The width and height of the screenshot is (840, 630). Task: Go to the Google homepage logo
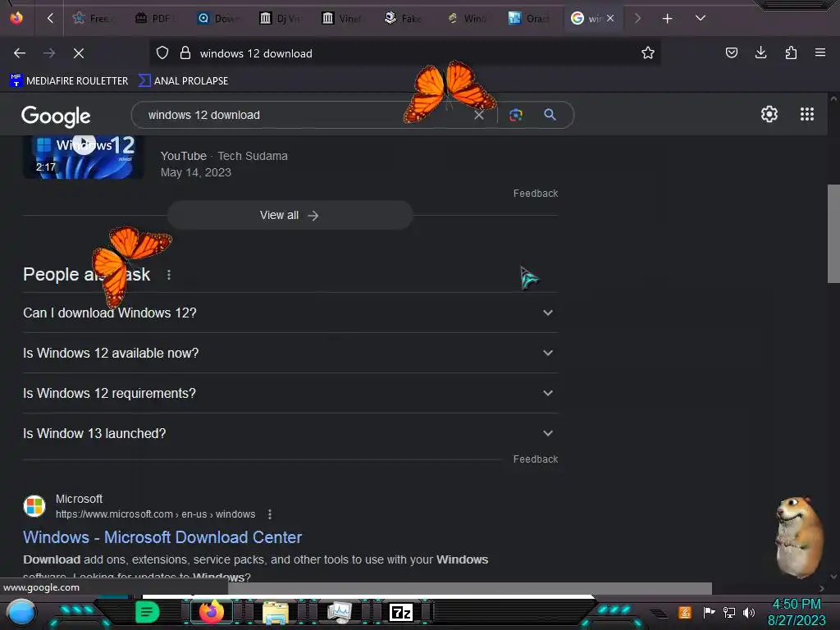[56, 116]
